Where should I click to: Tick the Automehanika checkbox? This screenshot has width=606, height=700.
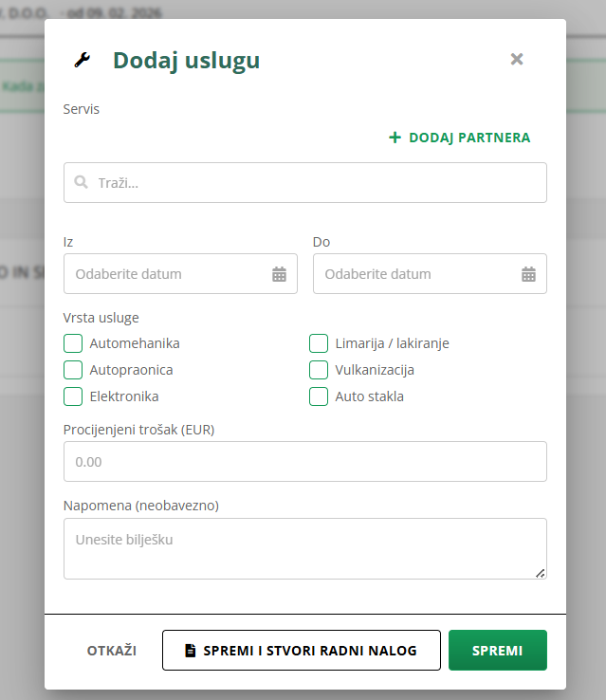[73, 343]
